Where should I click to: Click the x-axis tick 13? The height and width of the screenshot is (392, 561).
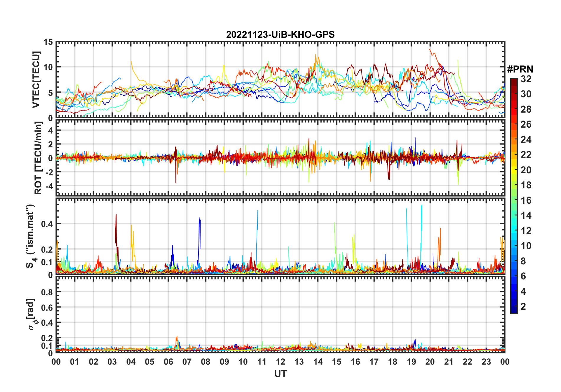299,362
